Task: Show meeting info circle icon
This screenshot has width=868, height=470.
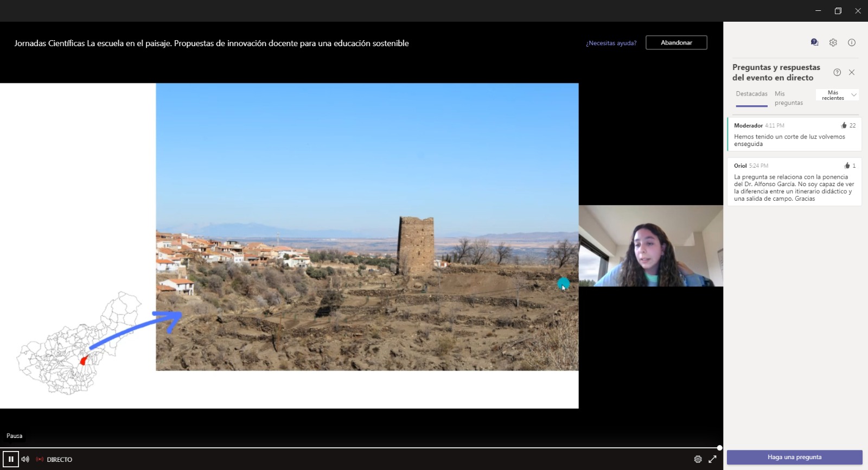Action: (852, 42)
